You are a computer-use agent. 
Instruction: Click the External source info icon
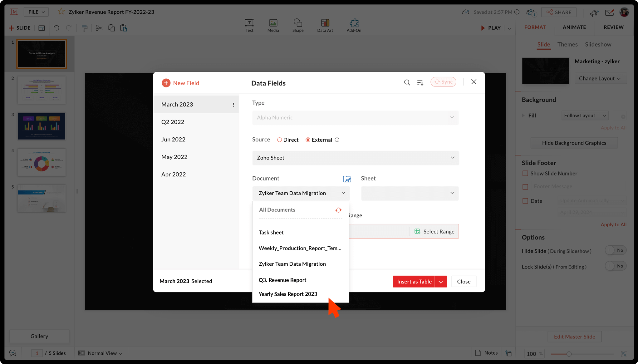click(337, 140)
